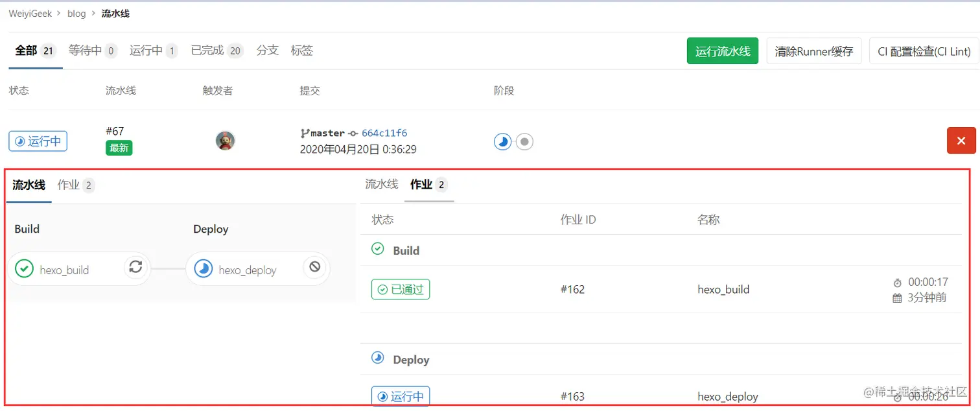The height and width of the screenshot is (411, 980).
Task: Click the 已通过 job status badge
Action: coord(401,289)
